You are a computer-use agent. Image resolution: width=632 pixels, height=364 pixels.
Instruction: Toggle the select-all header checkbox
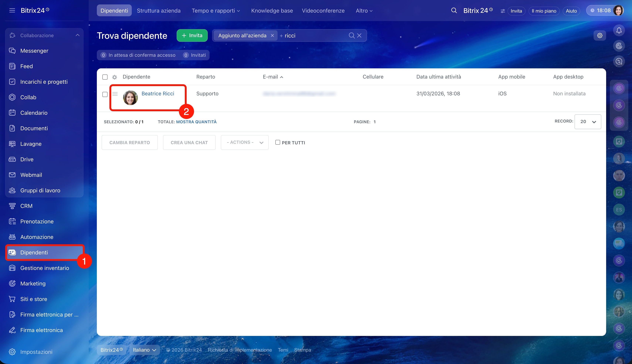pos(105,77)
